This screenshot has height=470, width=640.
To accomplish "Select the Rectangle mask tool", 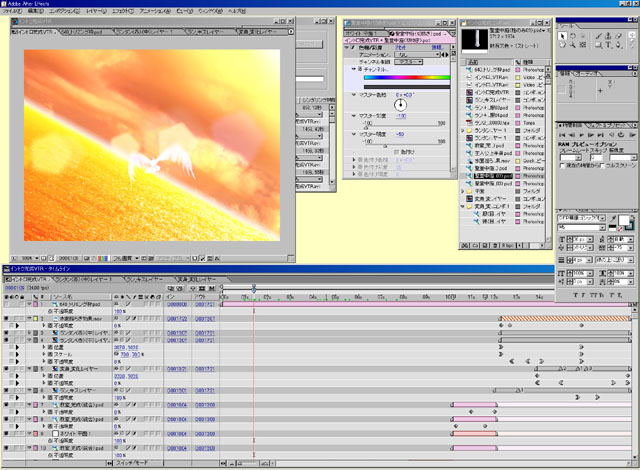I will coord(599,45).
